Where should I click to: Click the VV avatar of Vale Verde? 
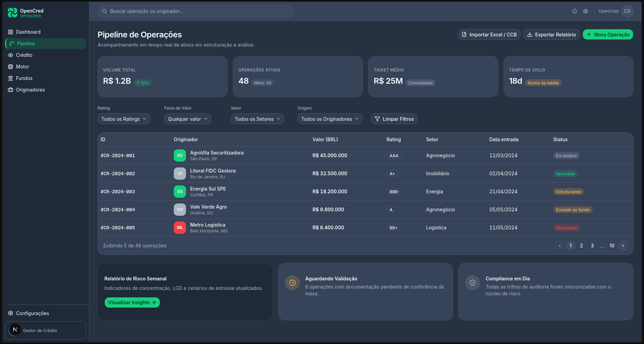coord(180,210)
